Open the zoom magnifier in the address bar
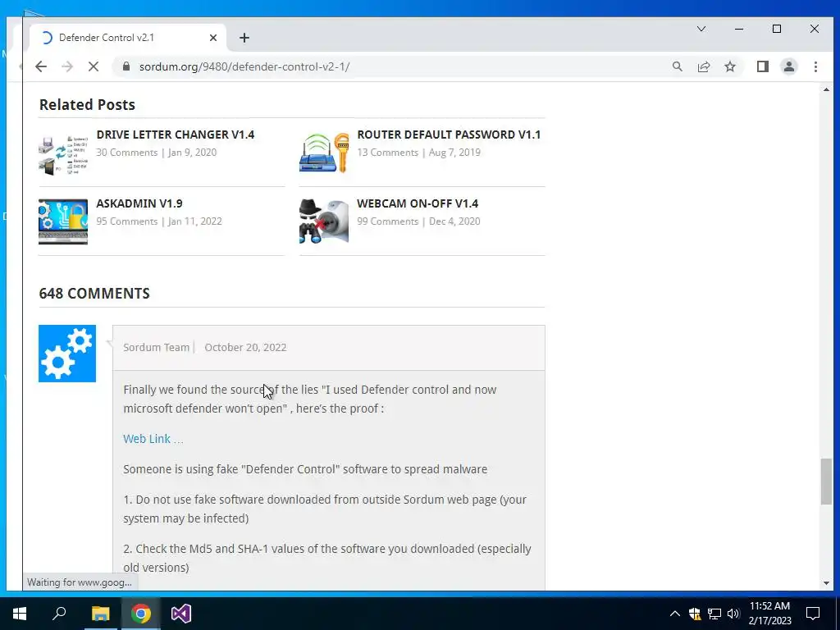840x630 pixels. pyautogui.click(x=677, y=66)
